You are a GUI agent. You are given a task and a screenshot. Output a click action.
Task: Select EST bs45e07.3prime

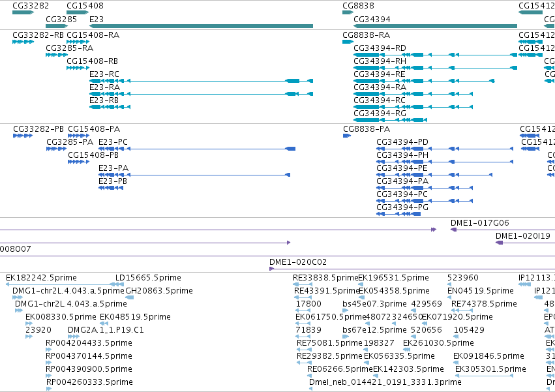pyautogui.click(x=374, y=304)
